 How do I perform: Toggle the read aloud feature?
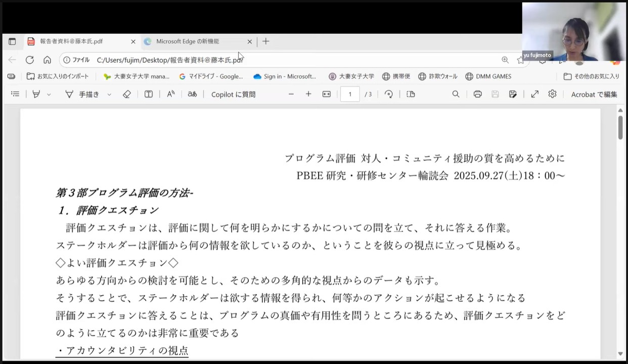(x=171, y=94)
